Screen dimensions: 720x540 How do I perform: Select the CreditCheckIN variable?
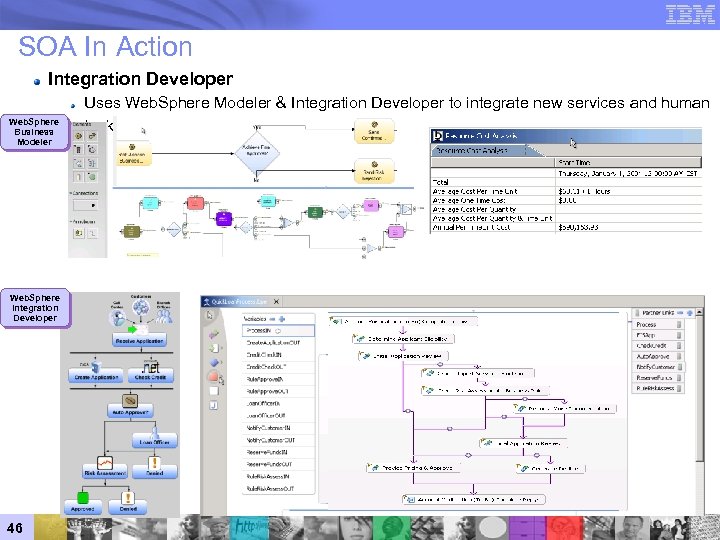point(278,355)
